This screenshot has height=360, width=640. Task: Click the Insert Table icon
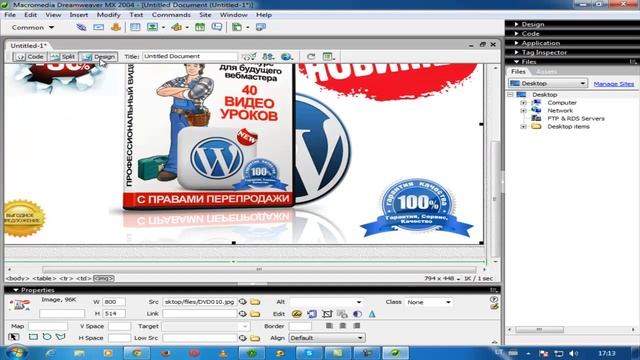tap(135, 27)
